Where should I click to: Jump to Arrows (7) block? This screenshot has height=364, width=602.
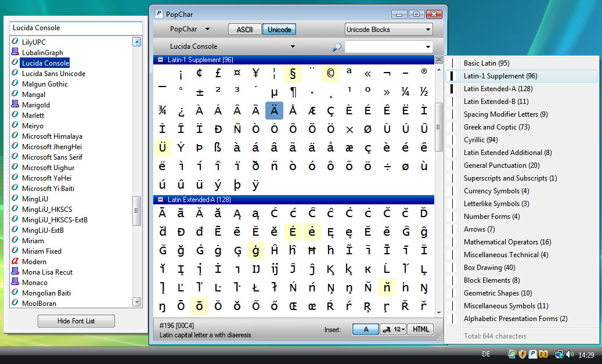[x=479, y=229]
